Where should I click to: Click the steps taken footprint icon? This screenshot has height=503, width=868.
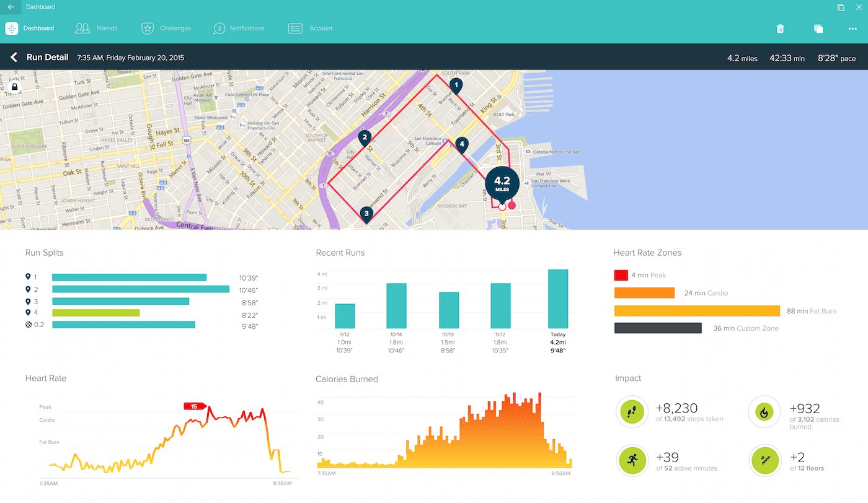click(x=632, y=411)
